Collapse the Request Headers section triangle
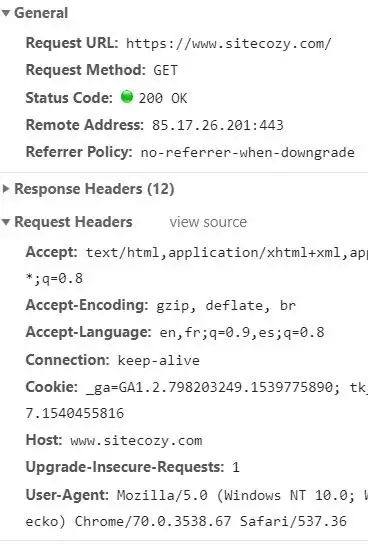The height and width of the screenshot is (549, 368). point(6,222)
